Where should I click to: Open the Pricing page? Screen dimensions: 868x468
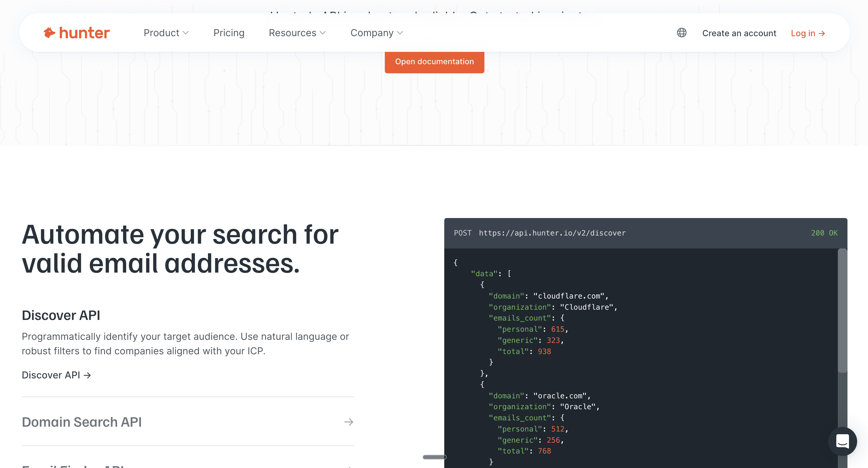coord(229,33)
